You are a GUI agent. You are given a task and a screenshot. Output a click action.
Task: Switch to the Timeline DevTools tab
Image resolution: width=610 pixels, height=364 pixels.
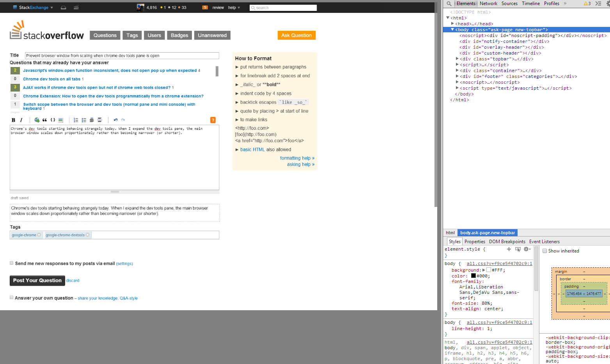pyautogui.click(x=531, y=4)
